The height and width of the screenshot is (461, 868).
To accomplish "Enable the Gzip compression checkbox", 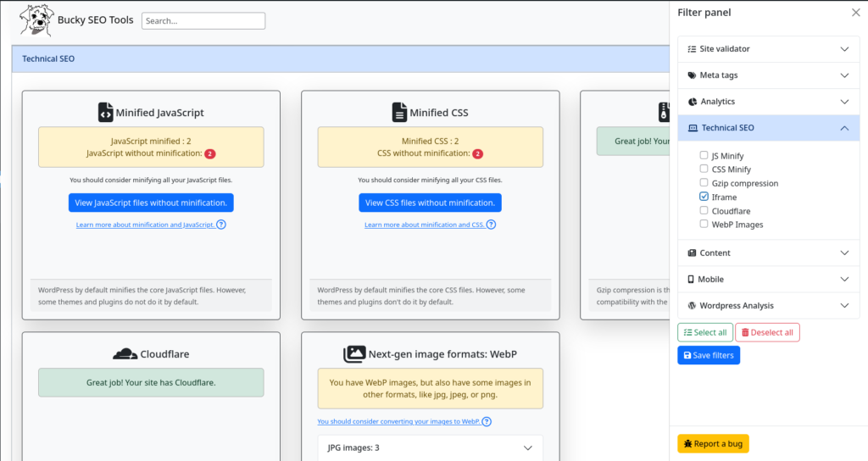I will (x=704, y=183).
